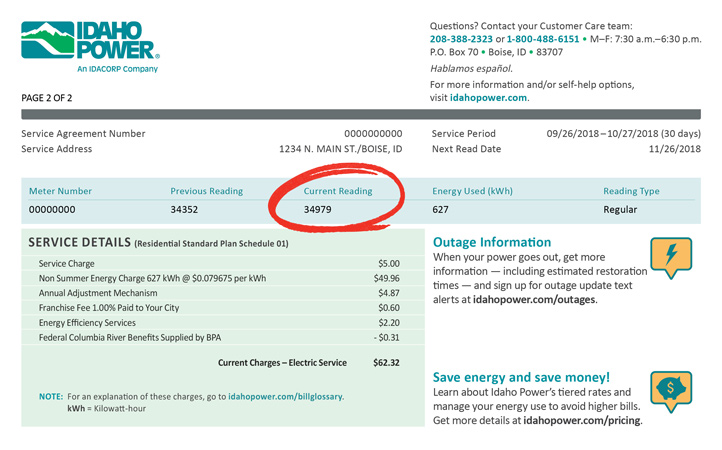Click 'kWh = Kilowatt-hour' note text
Screen dimensions: 722x450
pos(106,409)
